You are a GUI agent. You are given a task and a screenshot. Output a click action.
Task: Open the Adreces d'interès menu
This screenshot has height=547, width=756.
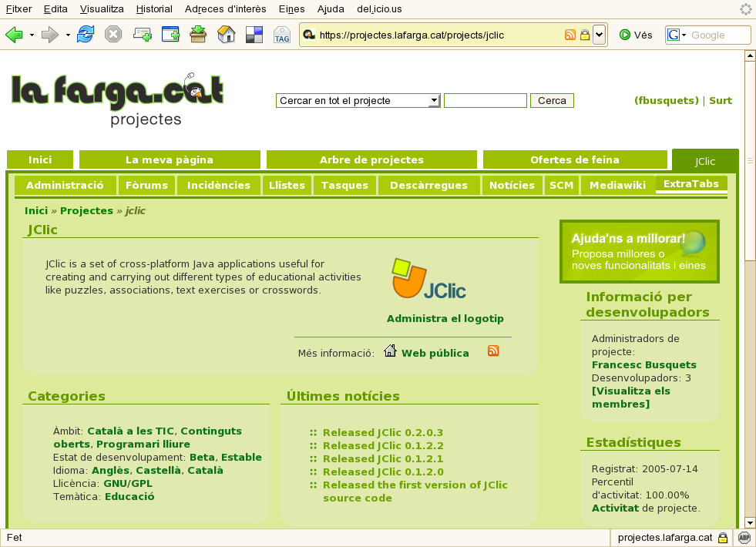[225, 8]
